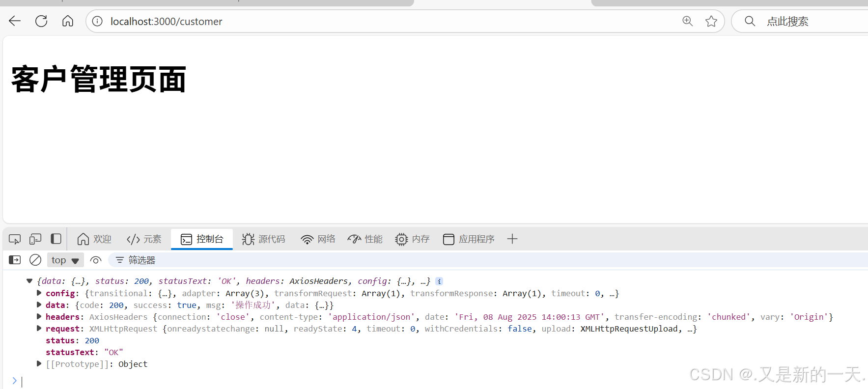Click the search magnifier icon

[750, 21]
